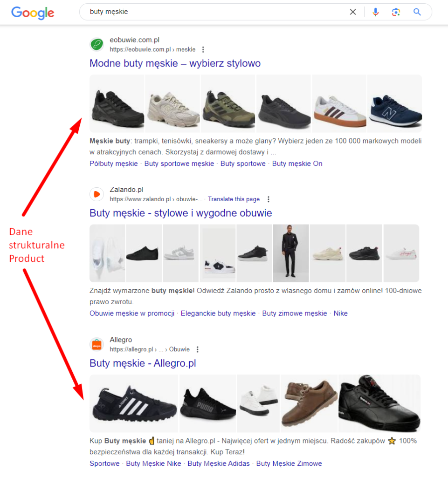
Task: Open more options for Allegro result
Action: click(x=198, y=349)
